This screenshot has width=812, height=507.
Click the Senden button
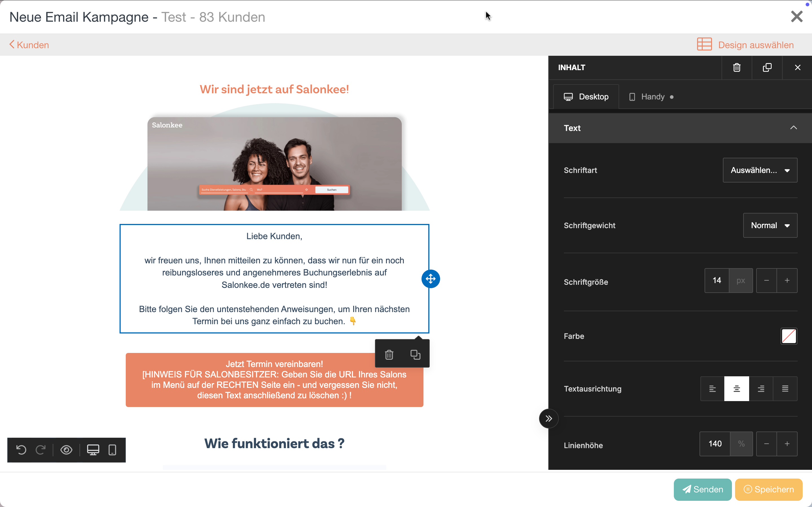point(702,489)
